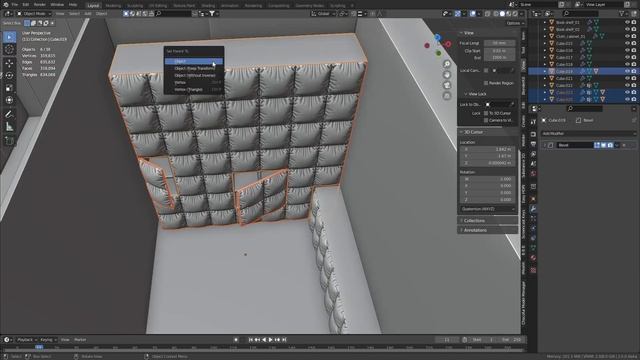The image size is (640, 360).
Task: Select the Add Cube tool
Action: pyautogui.click(x=9, y=141)
